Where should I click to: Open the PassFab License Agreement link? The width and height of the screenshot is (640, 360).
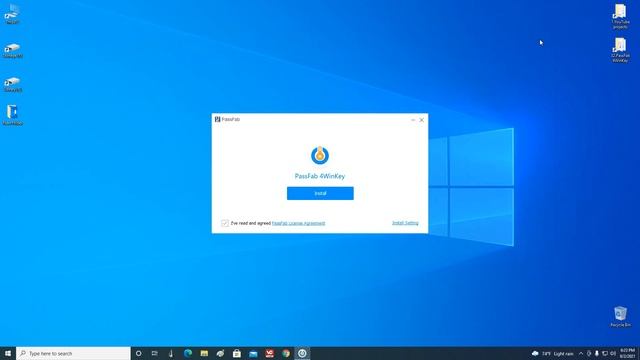(298, 223)
